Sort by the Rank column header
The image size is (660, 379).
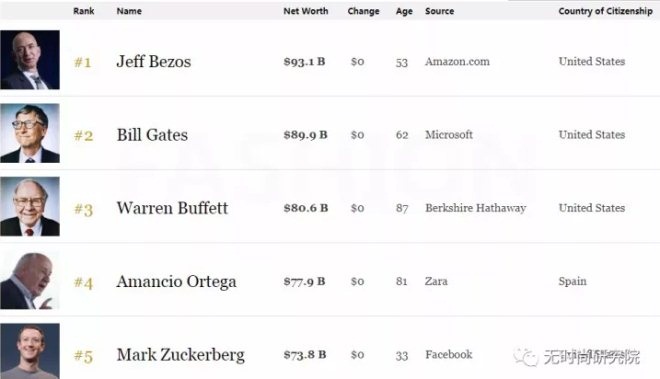[84, 11]
